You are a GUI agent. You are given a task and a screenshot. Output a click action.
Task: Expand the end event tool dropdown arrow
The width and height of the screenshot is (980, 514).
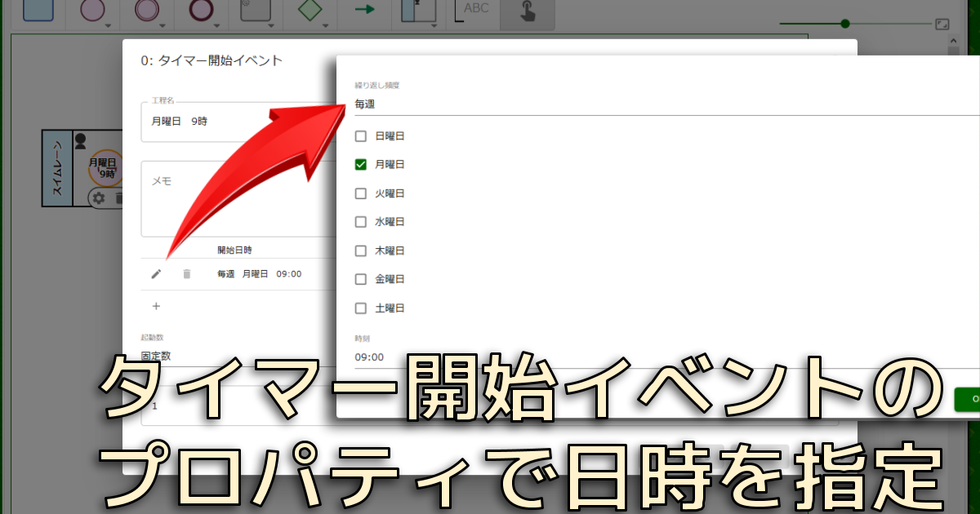(x=220, y=25)
